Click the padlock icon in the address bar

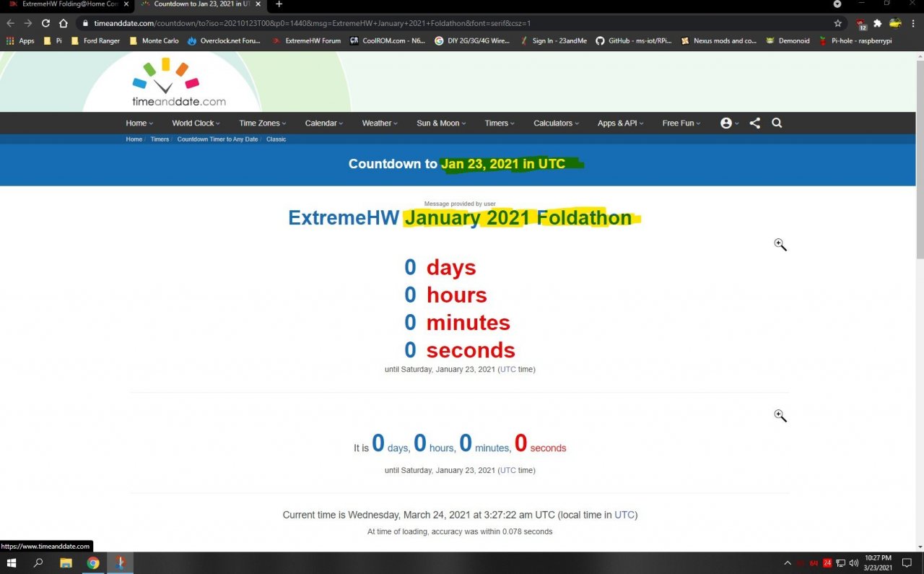tap(85, 22)
